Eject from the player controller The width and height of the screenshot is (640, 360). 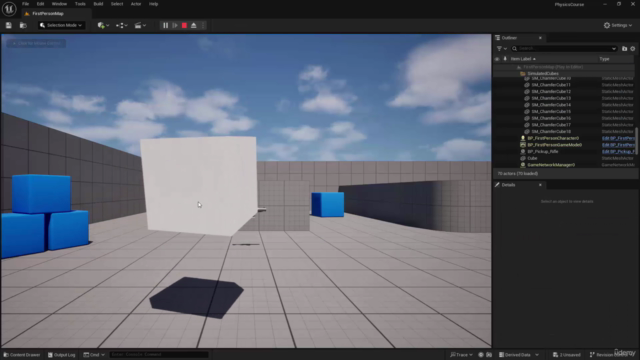pos(193,25)
